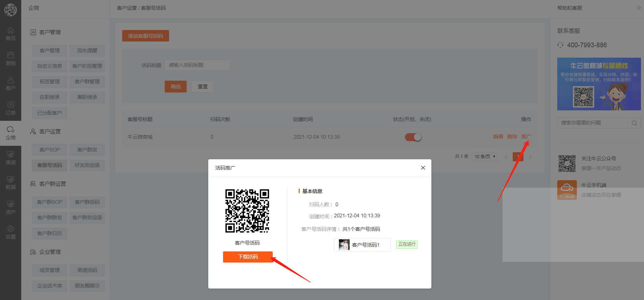Open 客户管理 submenu item

click(50, 51)
